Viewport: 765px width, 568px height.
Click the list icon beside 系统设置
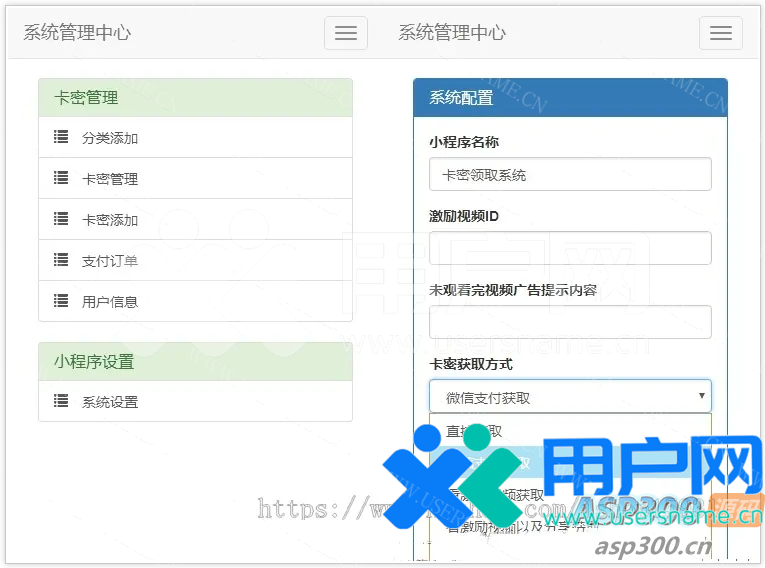pyautogui.click(x=61, y=402)
